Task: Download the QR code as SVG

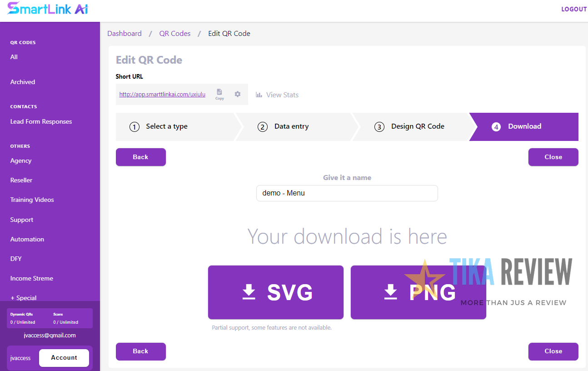Action: [x=275, y=292]
